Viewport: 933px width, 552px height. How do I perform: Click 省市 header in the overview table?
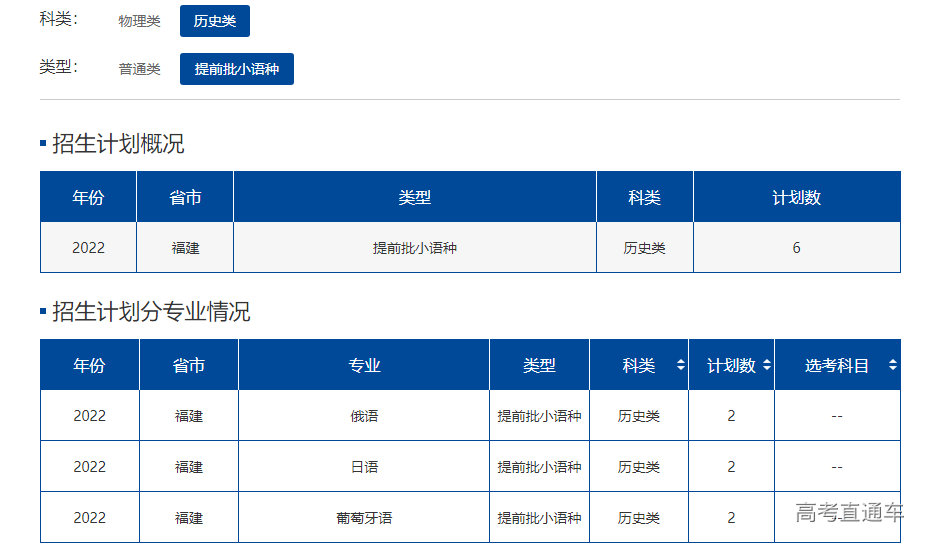[x=185, y=198]
